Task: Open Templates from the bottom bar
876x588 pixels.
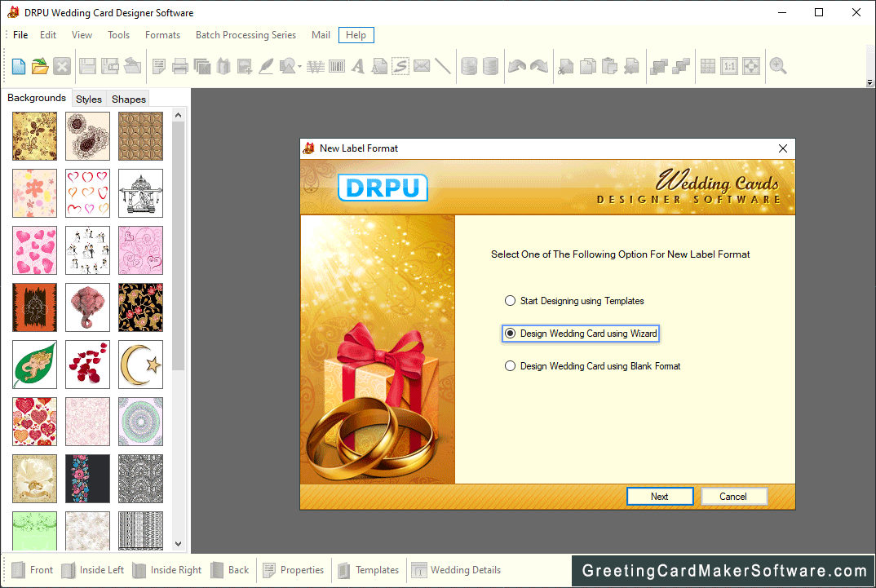Action: coord(368,570)
